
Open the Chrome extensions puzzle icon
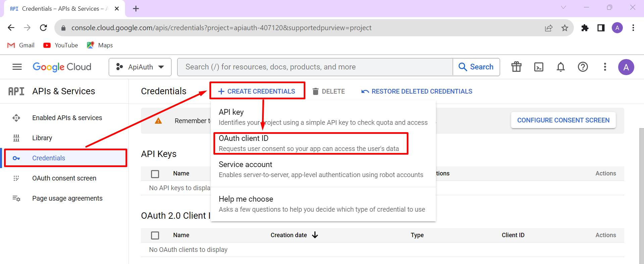point(585,28)
